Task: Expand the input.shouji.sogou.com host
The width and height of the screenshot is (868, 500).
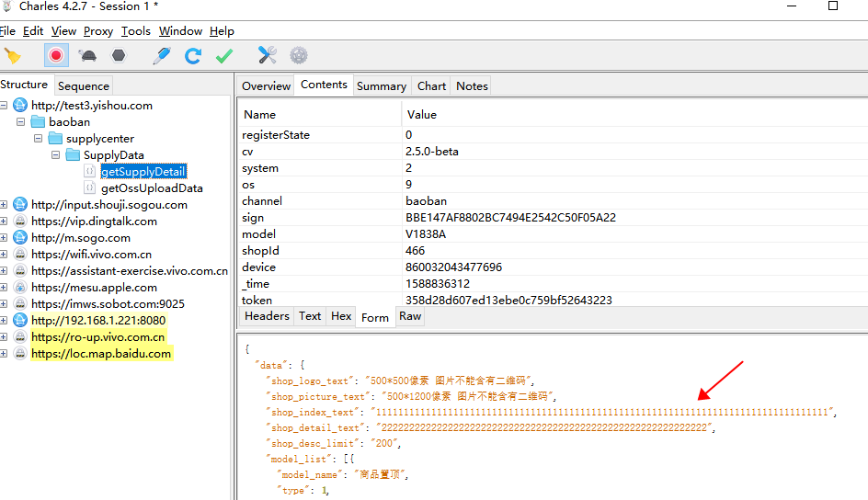Action: coord(4,205)
